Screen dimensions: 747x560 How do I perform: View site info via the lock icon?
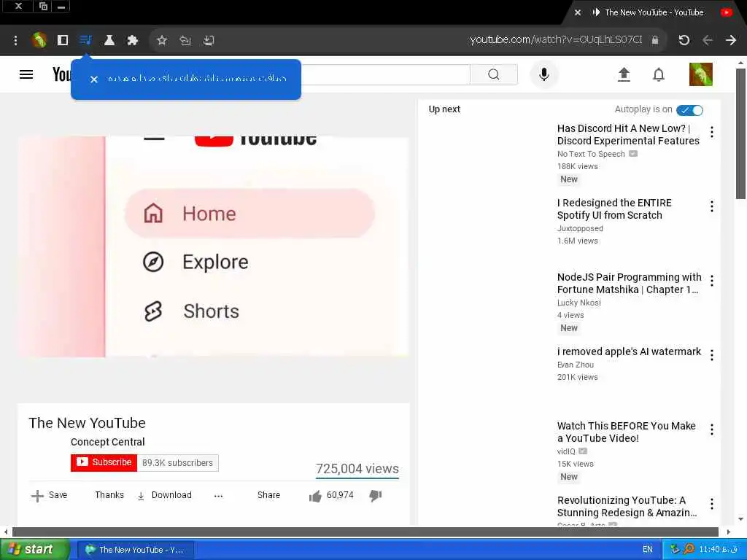655,40
